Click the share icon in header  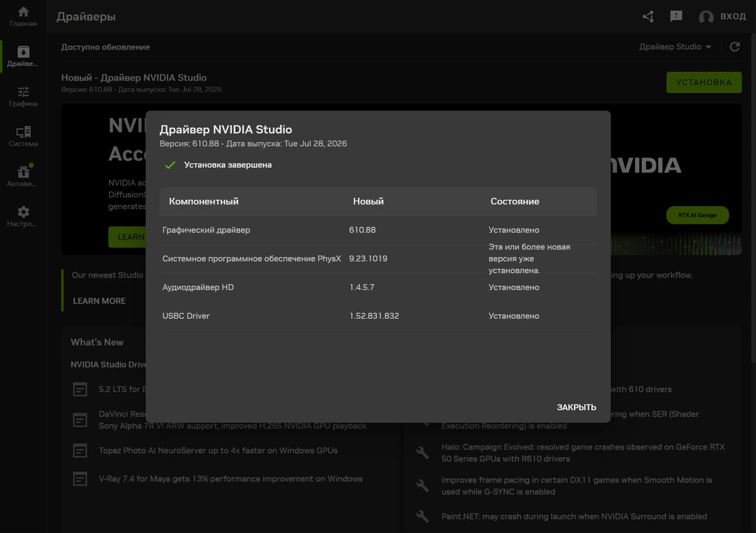(x=648, y=16)
